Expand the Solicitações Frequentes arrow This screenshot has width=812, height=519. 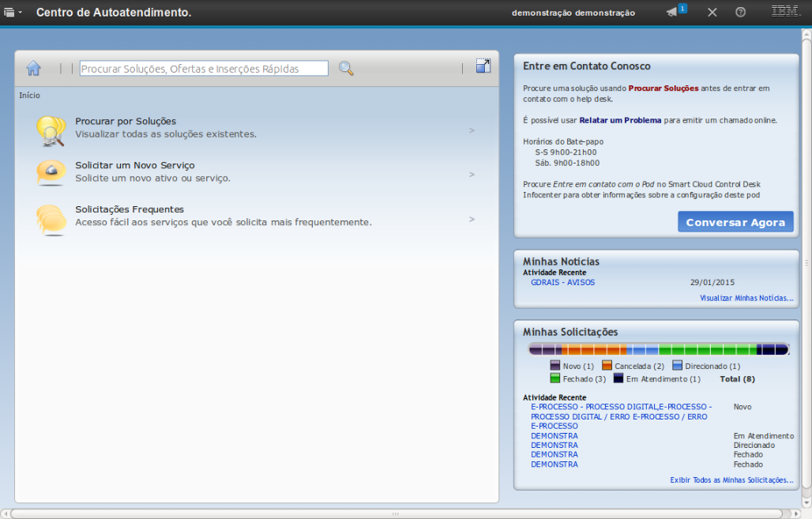[472, 219]
